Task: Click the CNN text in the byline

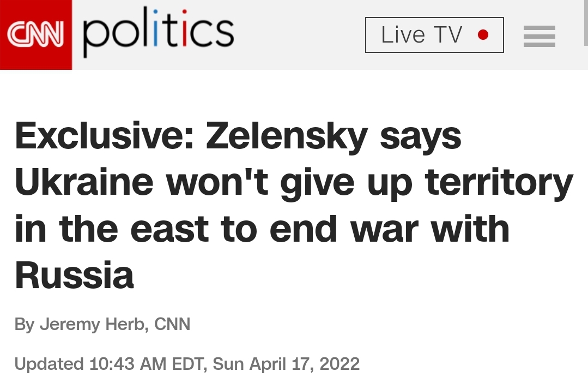Action: point(172,324)
